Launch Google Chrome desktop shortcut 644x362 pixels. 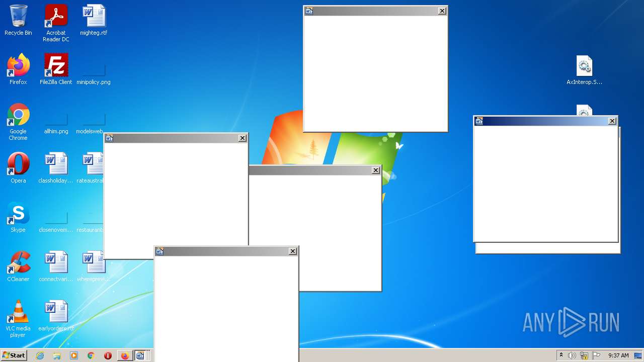[x=18, y=121]
